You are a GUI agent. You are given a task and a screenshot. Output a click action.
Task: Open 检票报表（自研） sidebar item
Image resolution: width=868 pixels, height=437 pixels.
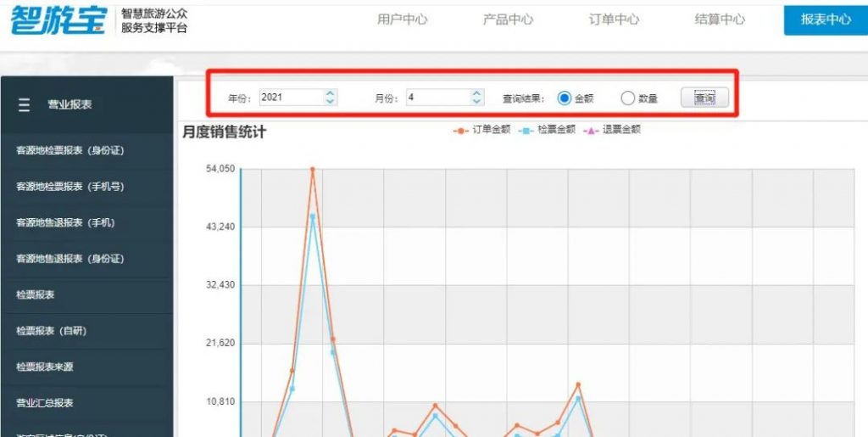point(52,331)
